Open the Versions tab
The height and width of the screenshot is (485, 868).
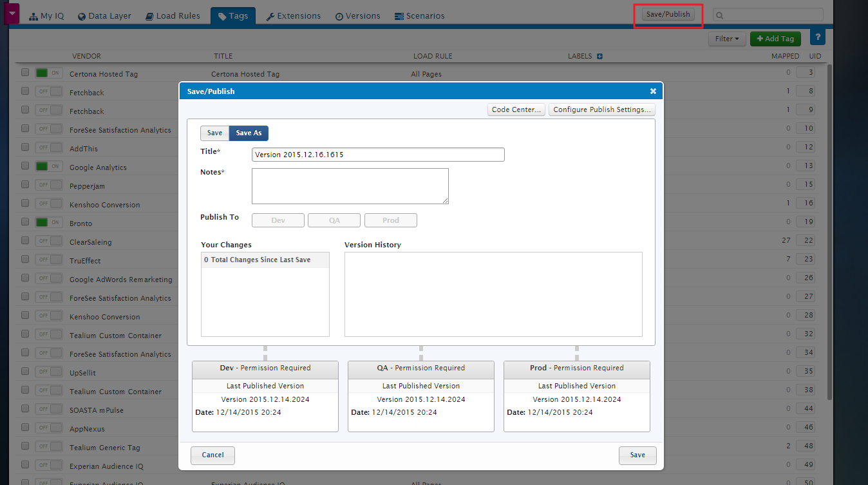point(358,15)
